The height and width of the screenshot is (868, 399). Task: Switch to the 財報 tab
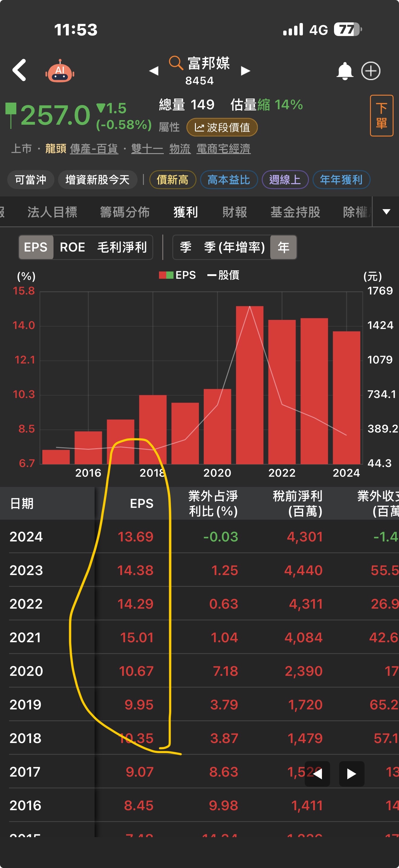235,212
